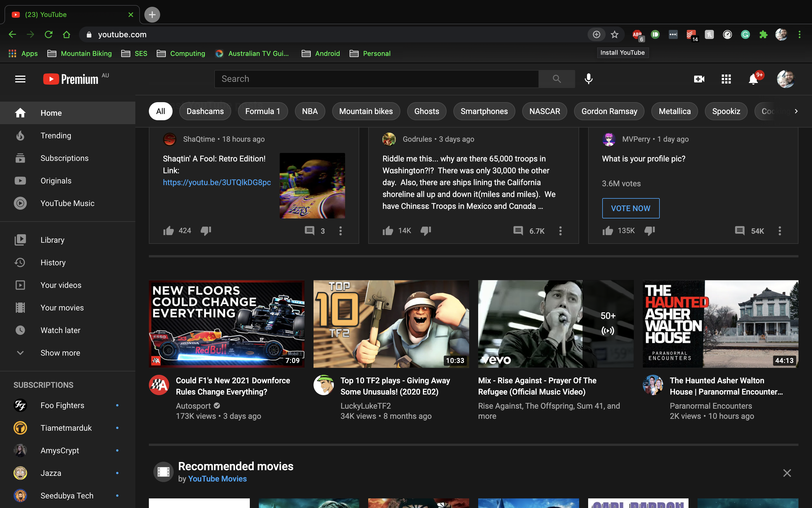Play the Haunted Asher Walton House thumbnail
The image size is (812, 508).
pos(720,324)
